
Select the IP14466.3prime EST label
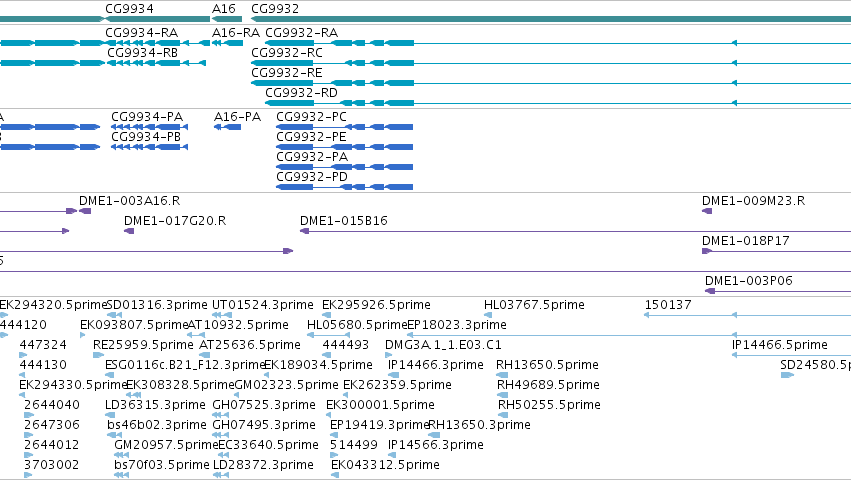pyautogui.click(x=436, y=365)
